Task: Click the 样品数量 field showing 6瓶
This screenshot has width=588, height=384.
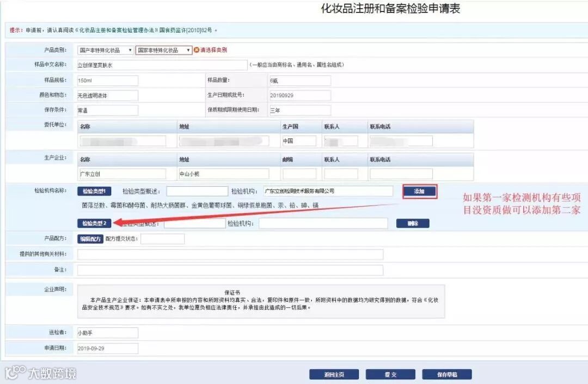Action: click(300, 80)
